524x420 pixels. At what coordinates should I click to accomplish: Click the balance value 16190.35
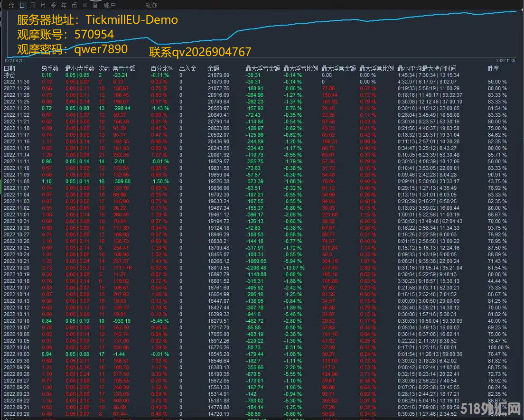(218, 374)
